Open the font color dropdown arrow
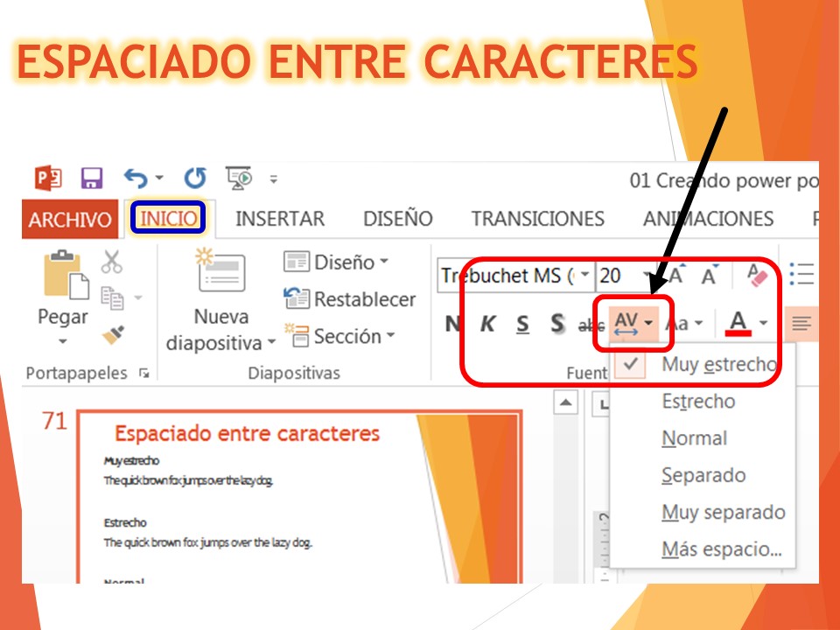The image size is (840, 630). click(763, 323)
